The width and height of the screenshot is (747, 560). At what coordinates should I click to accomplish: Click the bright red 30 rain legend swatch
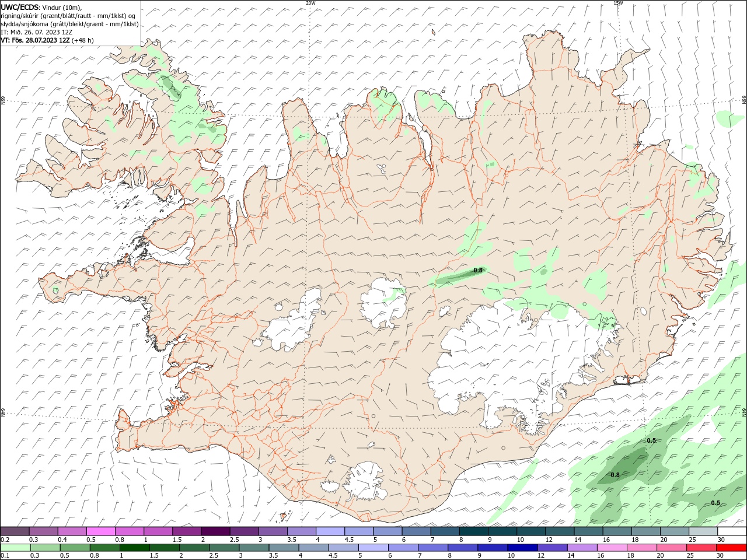[x=731, y=548]
